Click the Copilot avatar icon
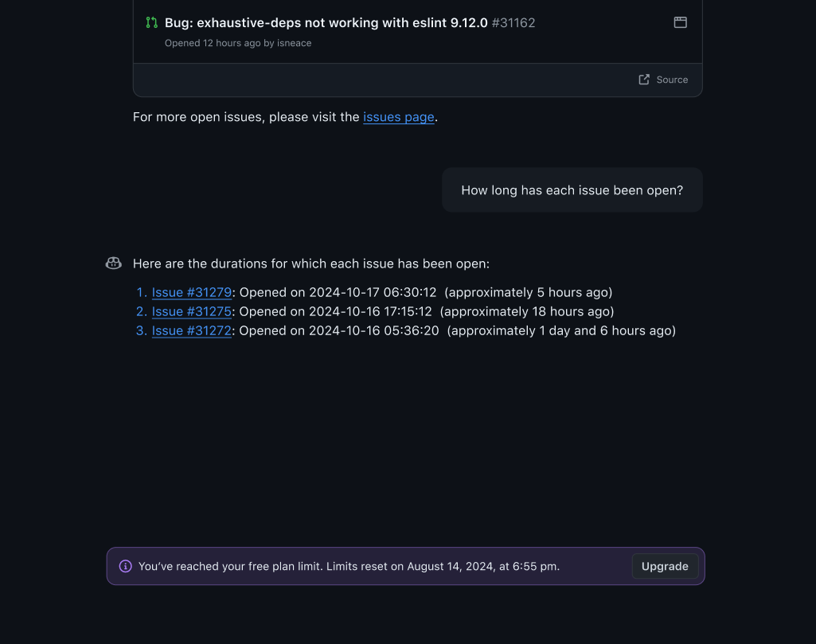816x644 pixels. click(x=114, y=263)
